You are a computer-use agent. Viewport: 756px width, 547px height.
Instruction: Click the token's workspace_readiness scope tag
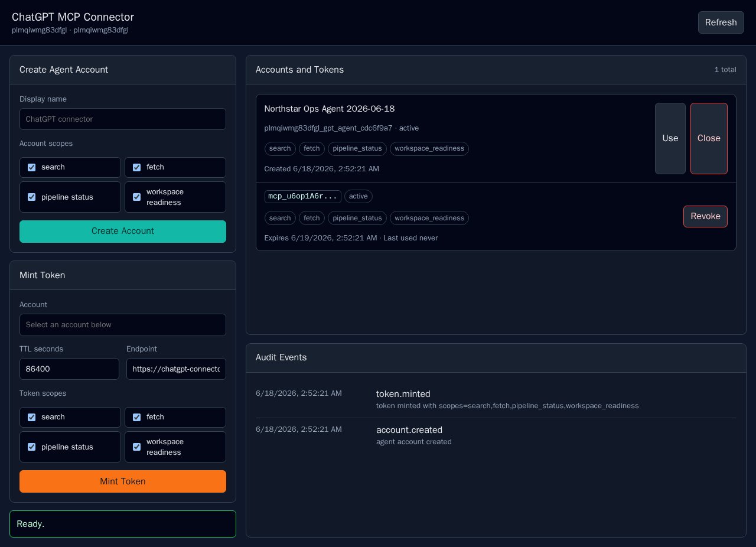click(x=429, y=218)
